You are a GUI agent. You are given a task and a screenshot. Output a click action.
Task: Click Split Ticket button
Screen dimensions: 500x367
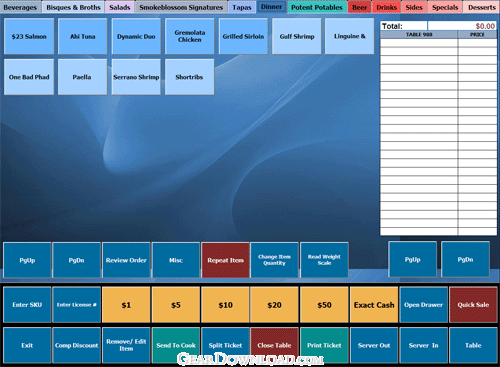point(225,345)
